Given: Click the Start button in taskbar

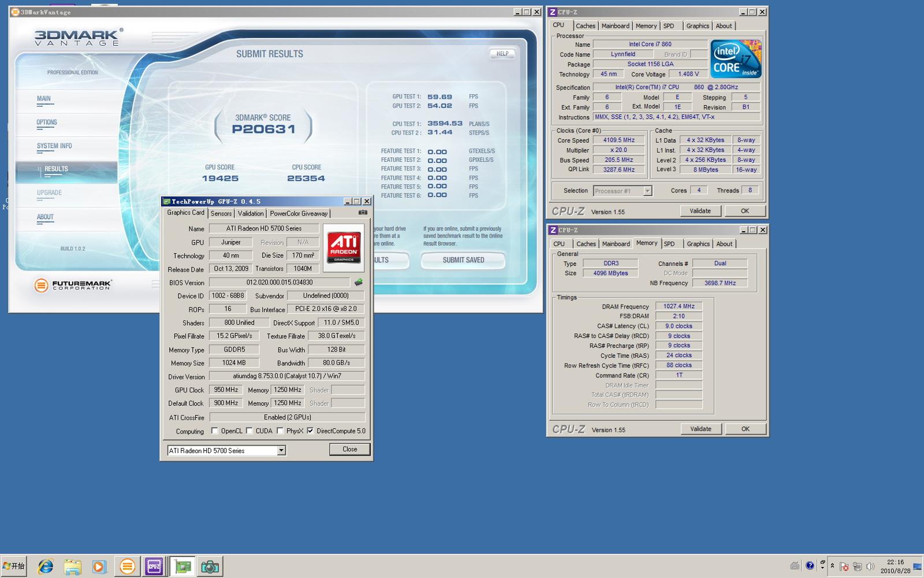Looking at the screenshot, I should pos(14,566).
